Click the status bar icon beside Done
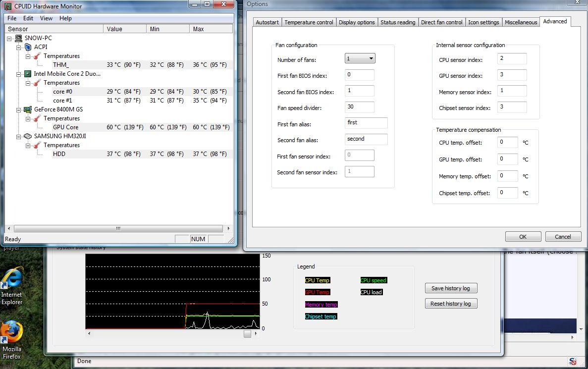The image size is (588, 369). click(573, 361)
